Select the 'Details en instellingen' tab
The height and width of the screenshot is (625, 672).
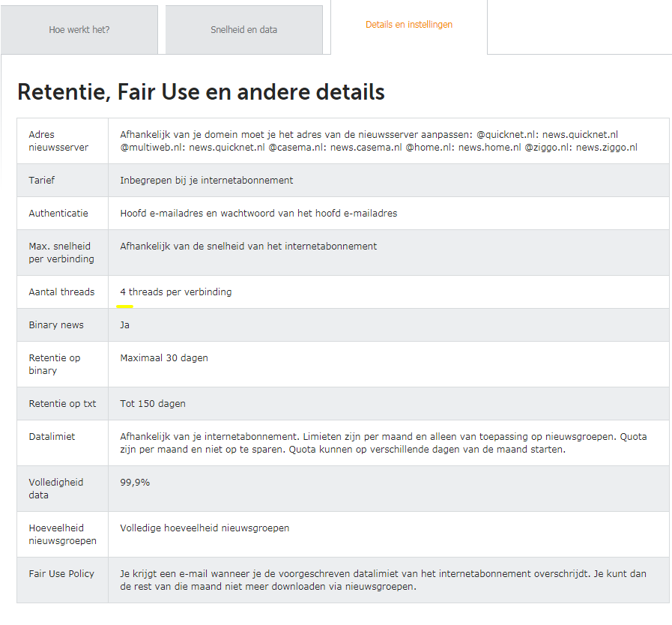click(409, 25)
